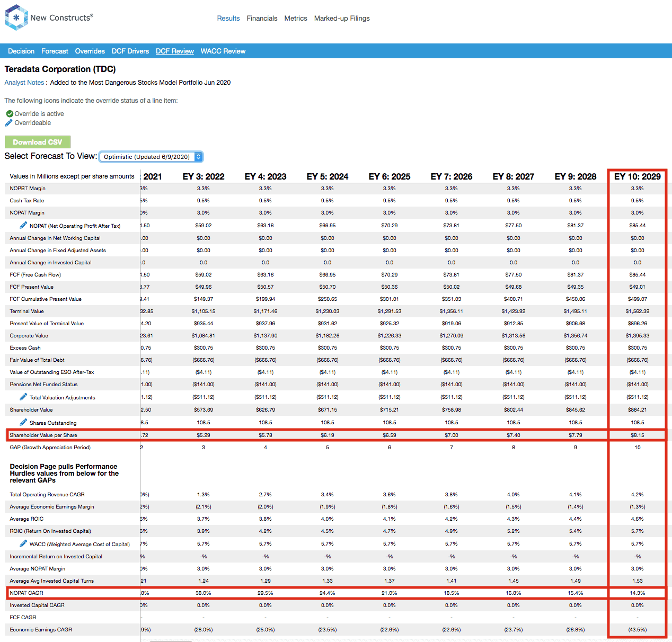Click the New Constructs brand name text
This screenshot has height=642, width=672.
[61, 17]
